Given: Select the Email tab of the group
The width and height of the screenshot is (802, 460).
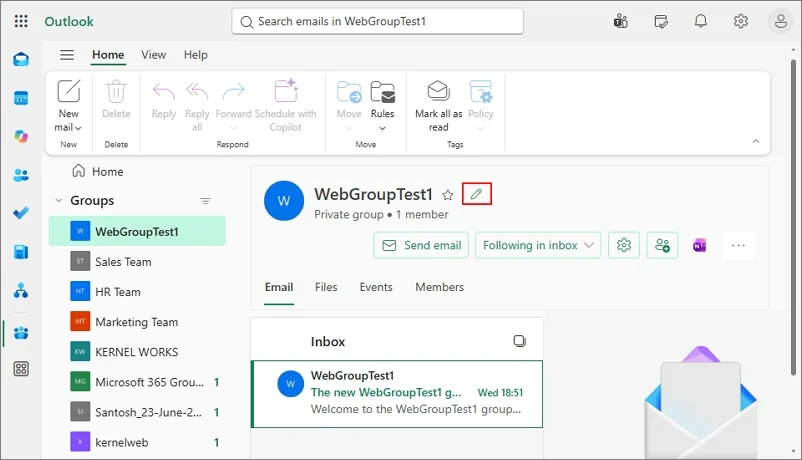Looking at the screenshot, I should tap(279, 287).
